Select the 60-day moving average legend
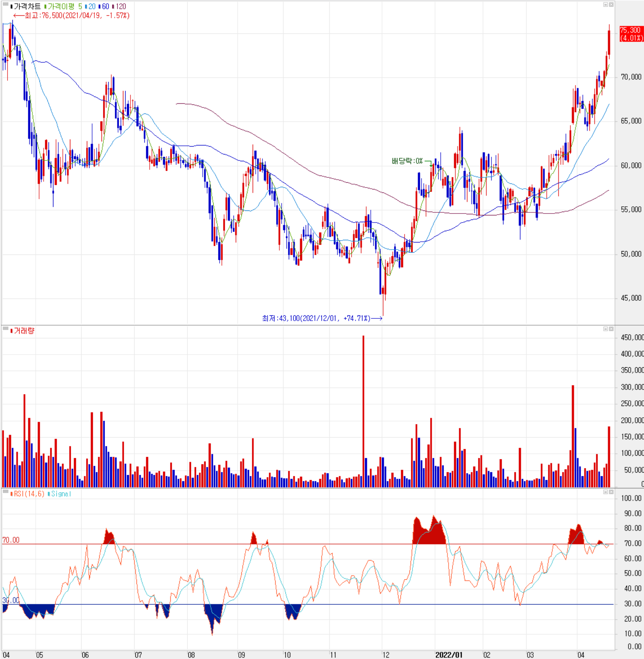 (x=104, y=6)
